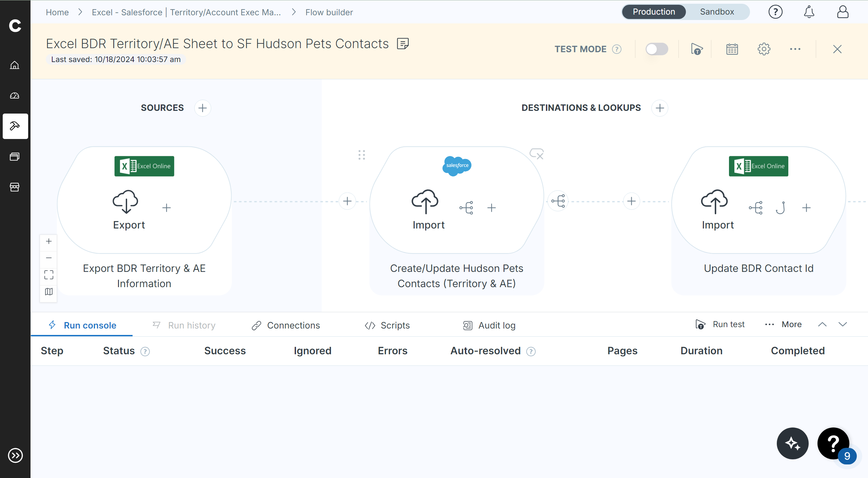Screen dimensions: 868x478
Task: Add a new destination or lookup
Action: point(660,108)
